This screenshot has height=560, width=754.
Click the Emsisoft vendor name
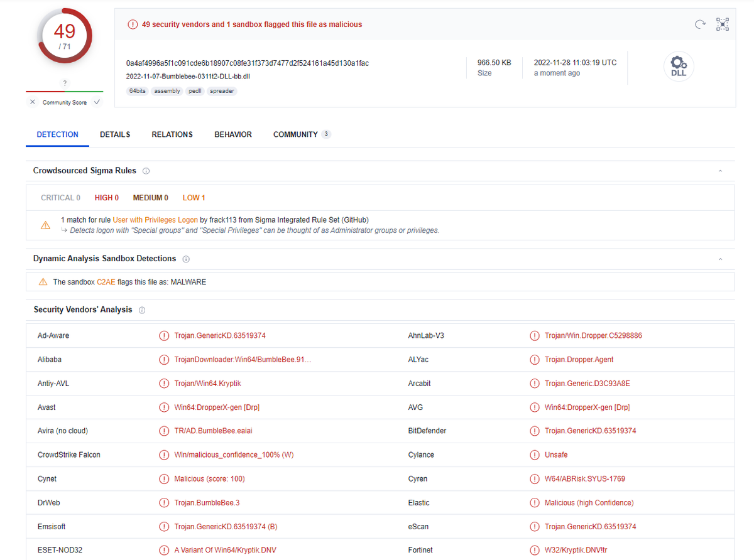tap(52, 527)
